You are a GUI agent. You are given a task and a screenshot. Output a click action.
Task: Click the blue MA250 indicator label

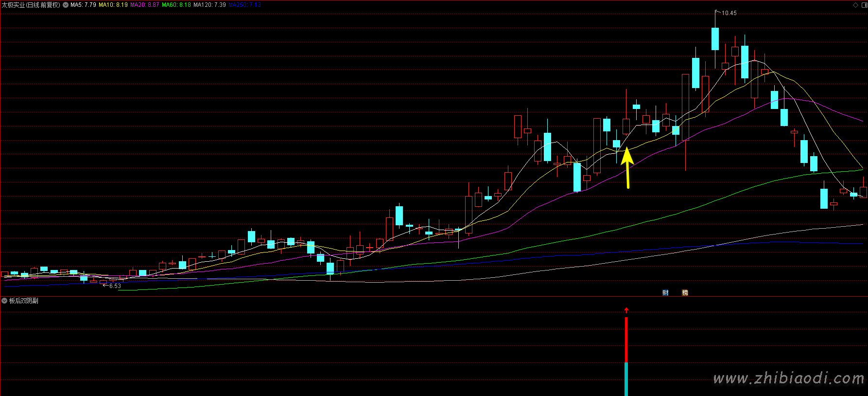[x=244, y=5]
